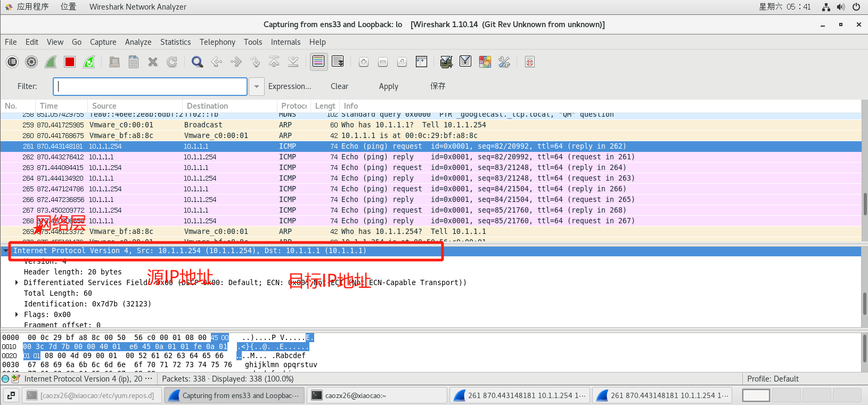Viewport: 868px width, 405px height.
Task: Reset zoom to normal size
Action: (402, 62)
